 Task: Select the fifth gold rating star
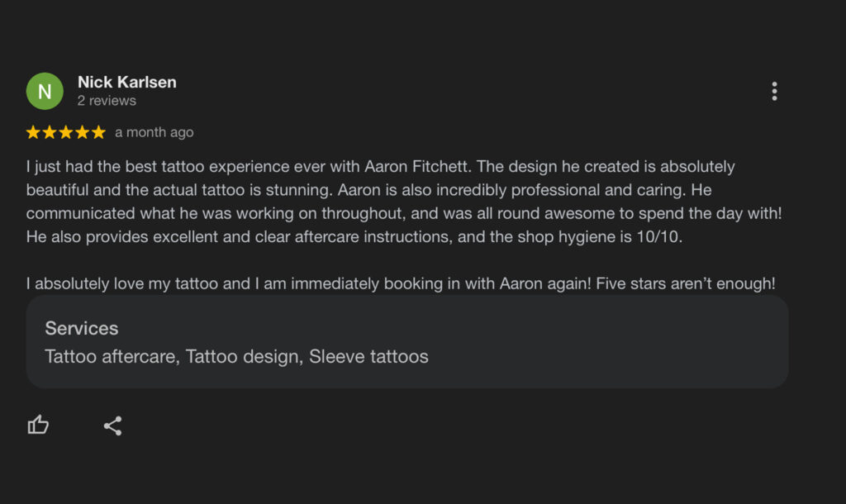pyautogui.click(x=98, y=132)
